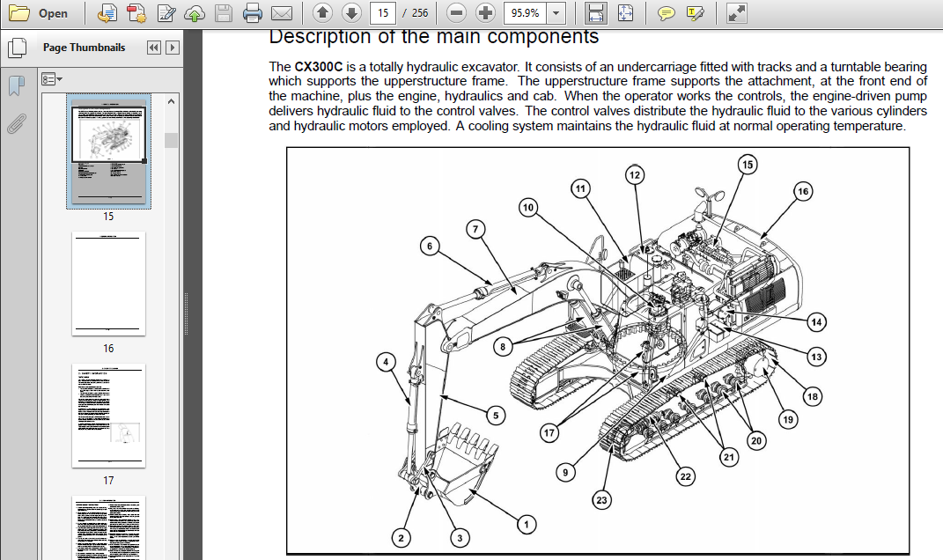This screenshot has width=943, height=560.
Task: Click the Open folder icon
Action: tap(18, 12)
